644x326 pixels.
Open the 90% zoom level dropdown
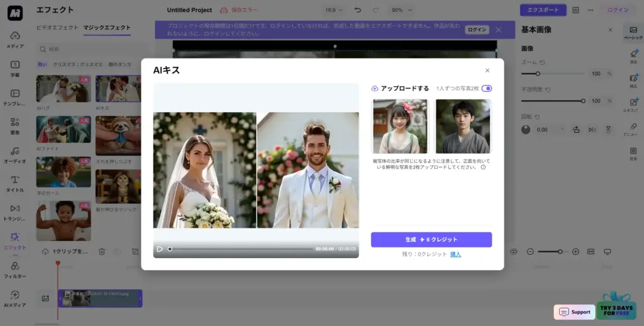click(402, 10)
